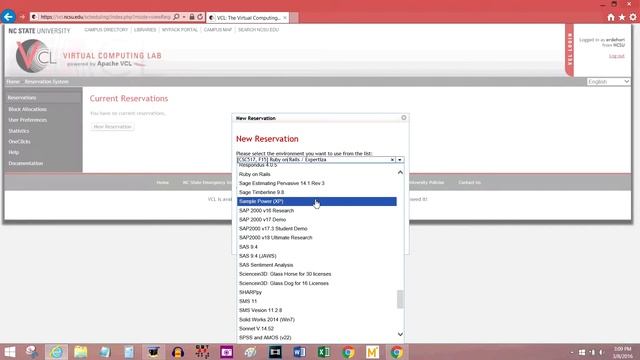Screen dimensions: 640x360
Task: Select SAS 9.4 (JAWS)
Action: tap(317, 256)
